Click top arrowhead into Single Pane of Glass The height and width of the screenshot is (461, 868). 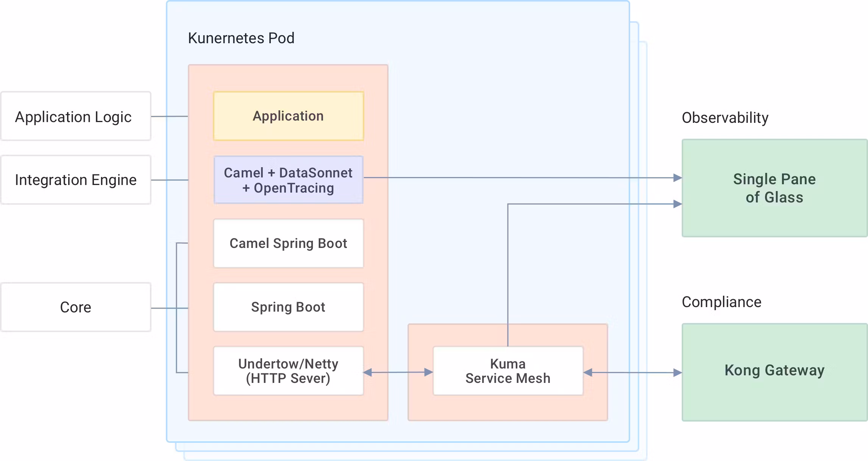[678, 177]
